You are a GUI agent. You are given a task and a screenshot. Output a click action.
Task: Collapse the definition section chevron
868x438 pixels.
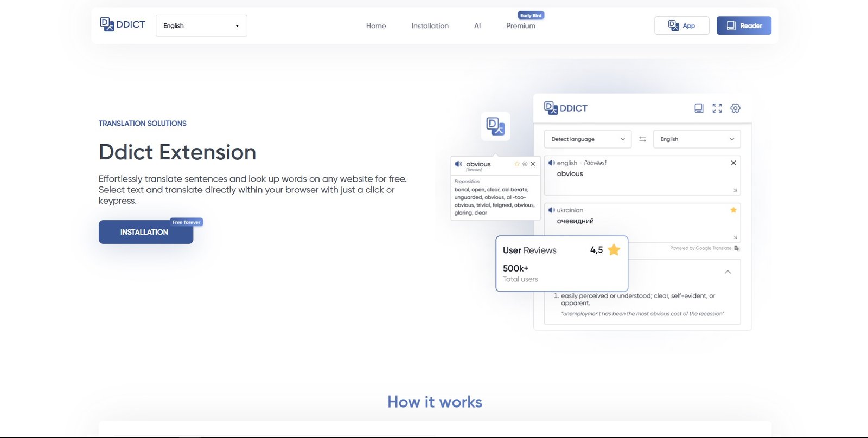(x=728, y=272)
